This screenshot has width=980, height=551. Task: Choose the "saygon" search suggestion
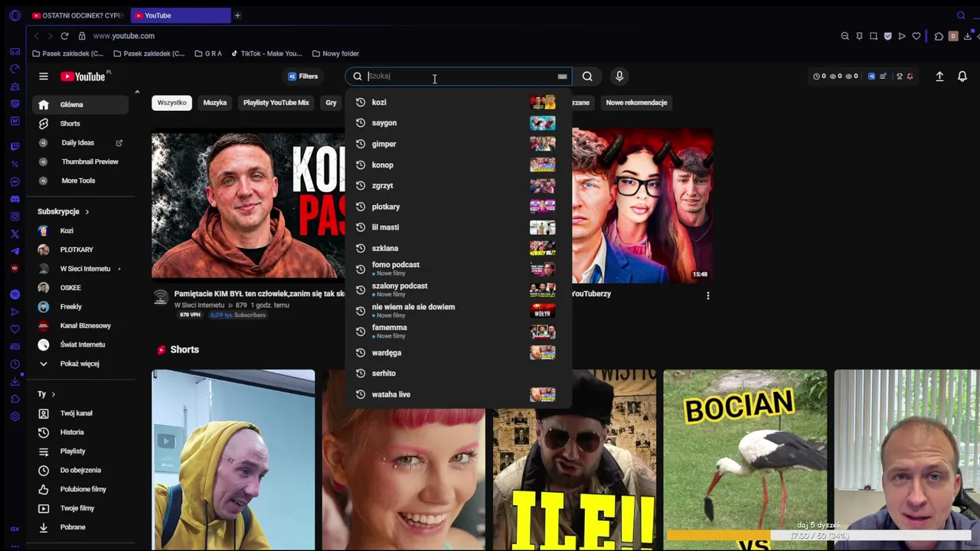458,123
